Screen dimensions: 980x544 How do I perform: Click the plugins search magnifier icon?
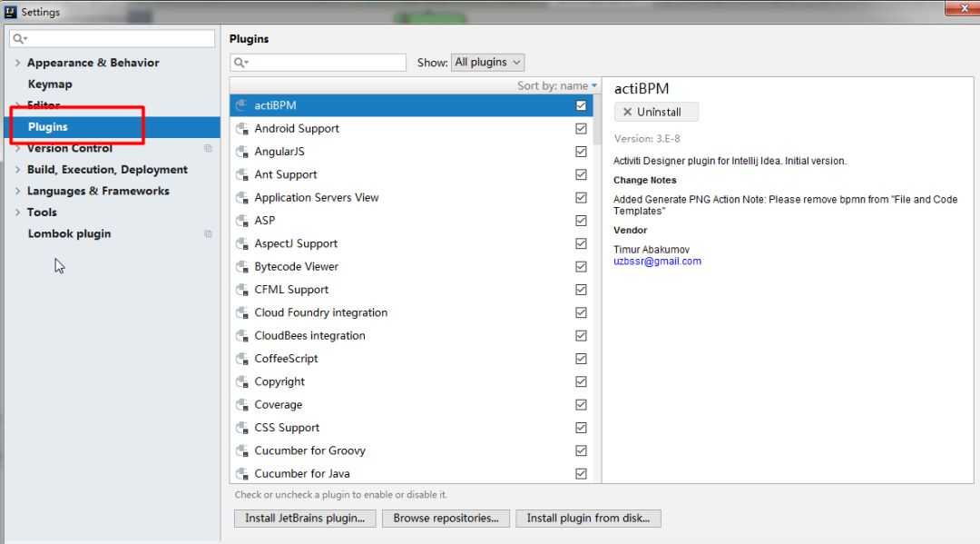point(240,63)
